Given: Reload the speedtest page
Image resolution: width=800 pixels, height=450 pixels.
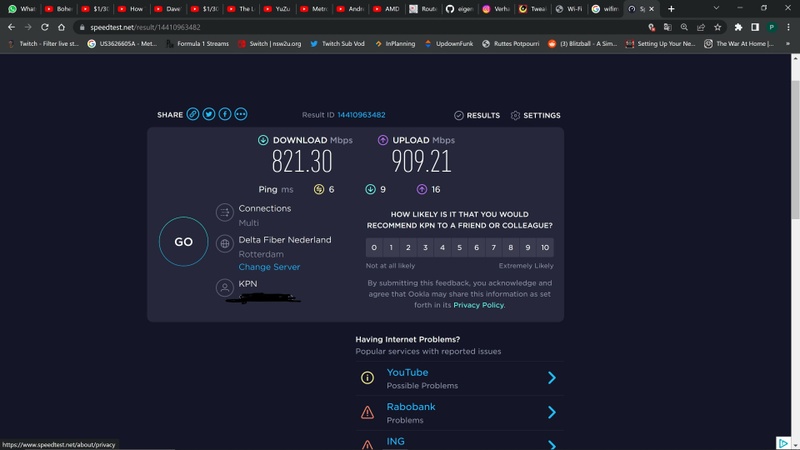Looking at the screenshot, I should [x=45, y=27].
